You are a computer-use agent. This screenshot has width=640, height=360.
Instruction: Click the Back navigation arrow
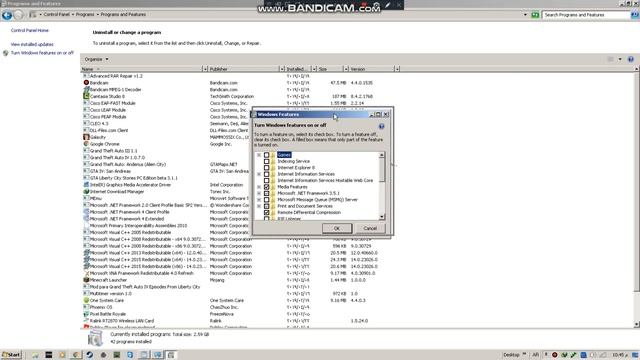coord(7,15)
